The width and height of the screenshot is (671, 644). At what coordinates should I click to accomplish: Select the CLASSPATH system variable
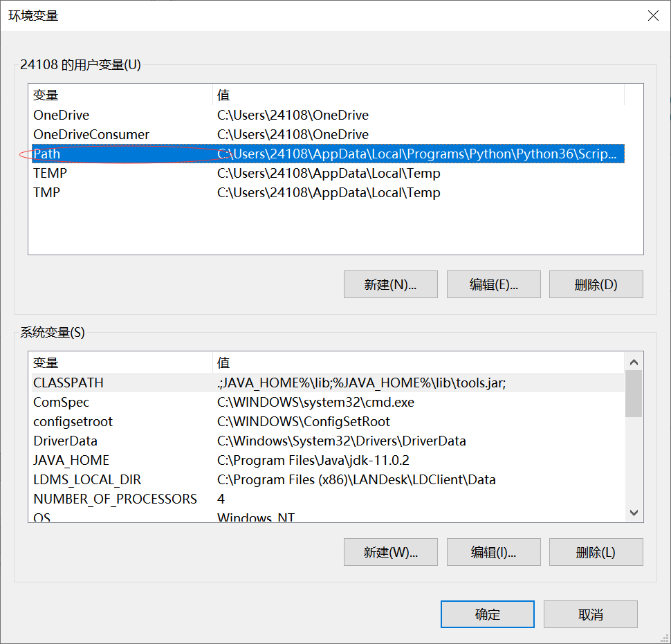[328, 383]
